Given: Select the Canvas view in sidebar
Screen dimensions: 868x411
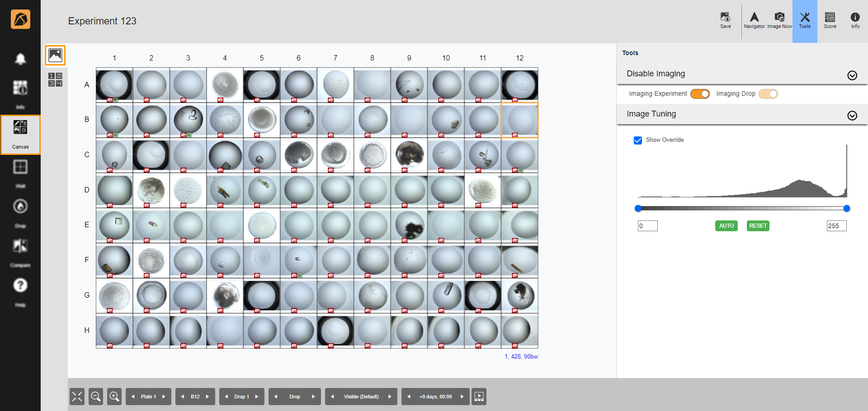Looking at the screenshot, I should (x=20, y=135).
